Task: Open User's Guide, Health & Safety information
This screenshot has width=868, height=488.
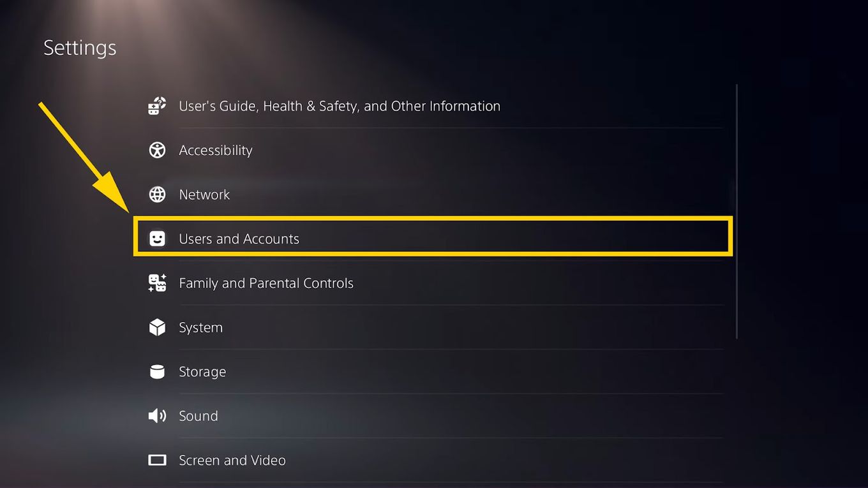Action: [x=339, y=106]
